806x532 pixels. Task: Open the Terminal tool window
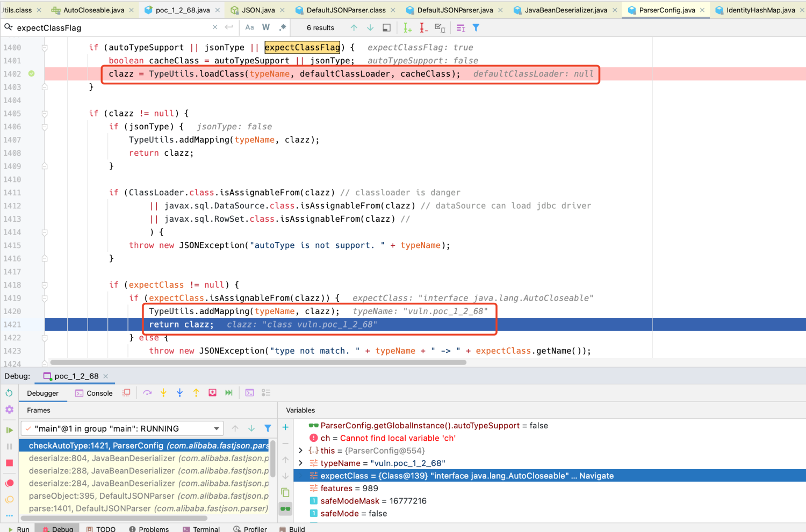click(201, 529)
